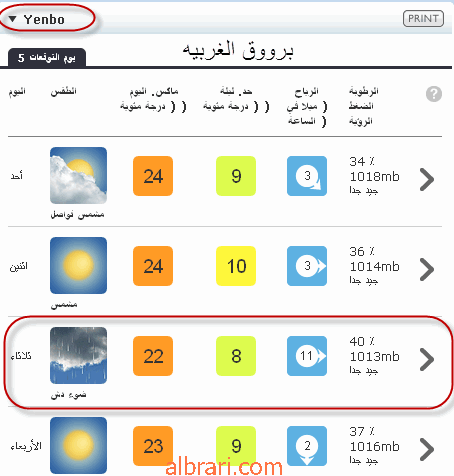Click Sunday's wind speed 3 icon

coord(307,176)
